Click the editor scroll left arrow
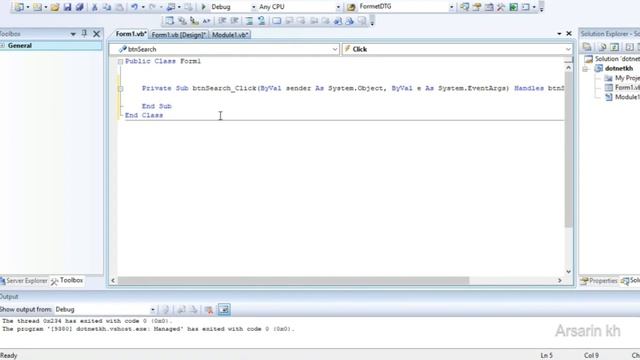The height and width of the screenshot is (360, 640). [x=113, y=280]
